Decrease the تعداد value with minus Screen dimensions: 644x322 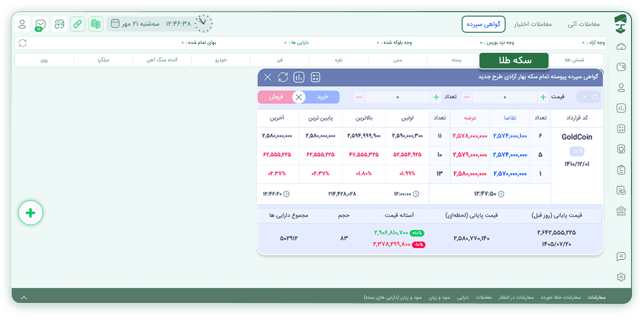coord(359,97)
